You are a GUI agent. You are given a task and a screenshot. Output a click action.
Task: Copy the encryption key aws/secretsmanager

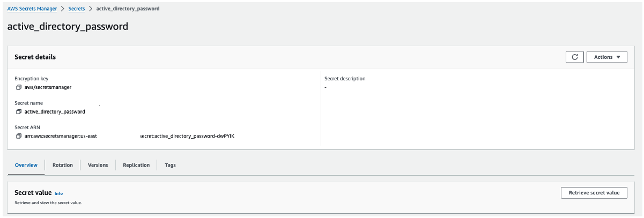[x=19, y=87]
